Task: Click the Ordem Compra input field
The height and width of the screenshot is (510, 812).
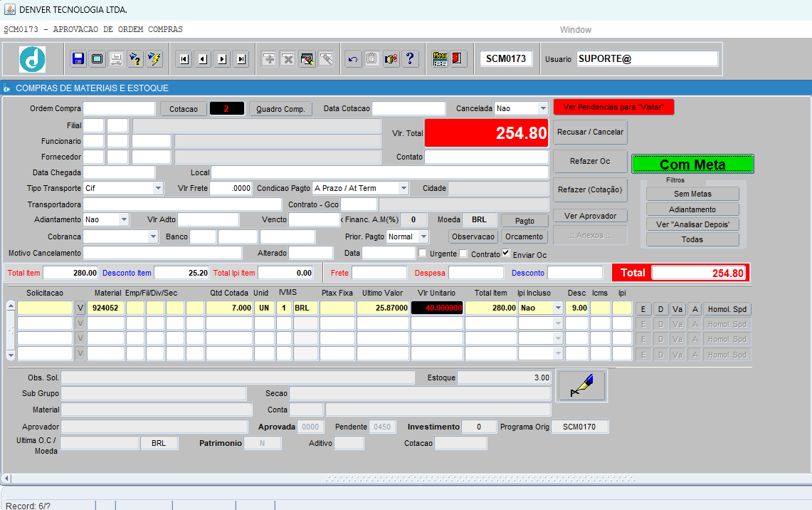Action: point(119,108)
